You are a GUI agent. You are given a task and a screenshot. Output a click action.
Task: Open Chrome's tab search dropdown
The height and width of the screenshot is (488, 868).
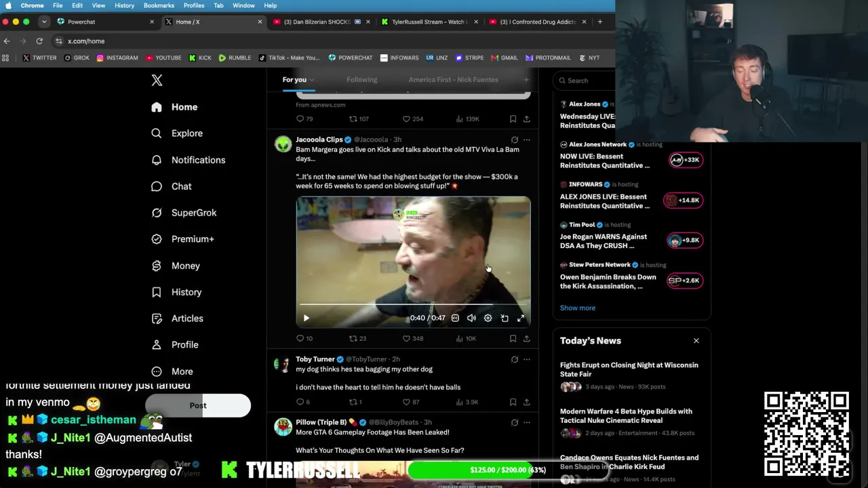[x=45, y=22]
